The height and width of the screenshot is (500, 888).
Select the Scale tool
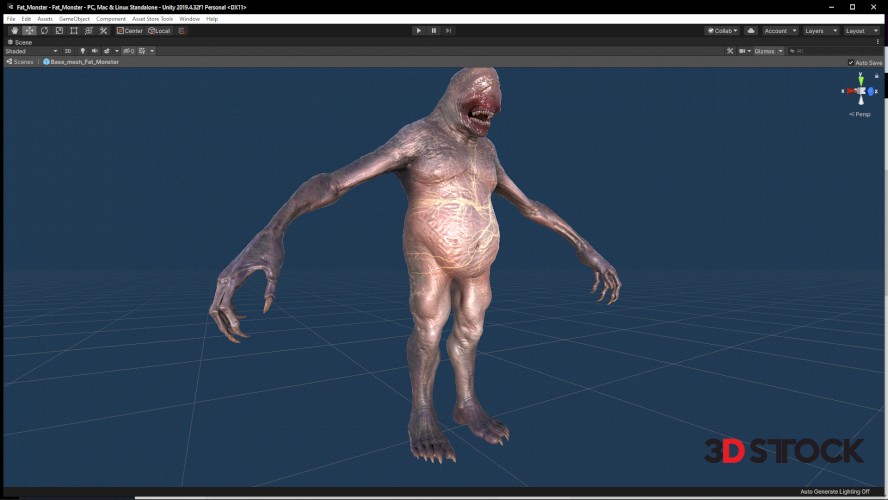point(59,31)
